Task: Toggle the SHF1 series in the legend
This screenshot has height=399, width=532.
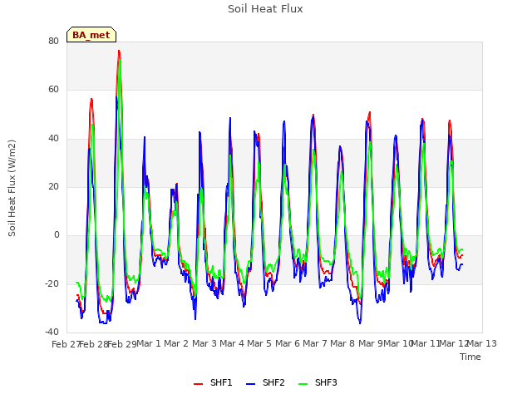Action: tap(213, 382)
